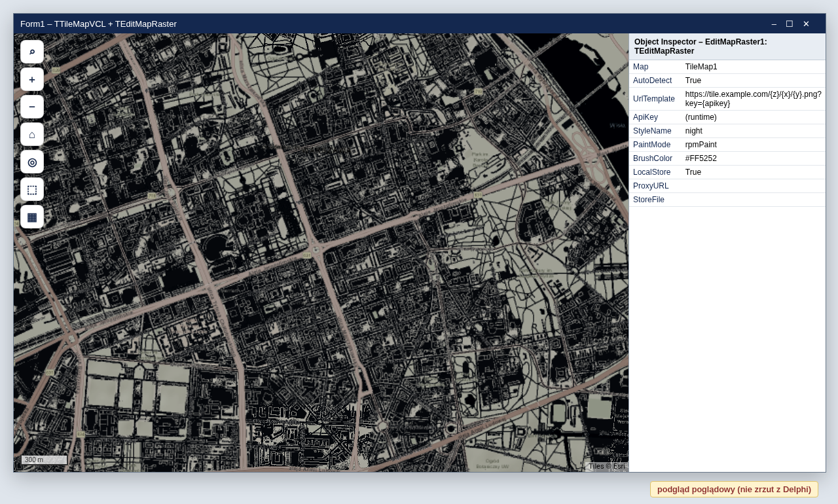Click the Object Inspector header
The height and width of the screenshot is (504, 838).
pos(727,46)
